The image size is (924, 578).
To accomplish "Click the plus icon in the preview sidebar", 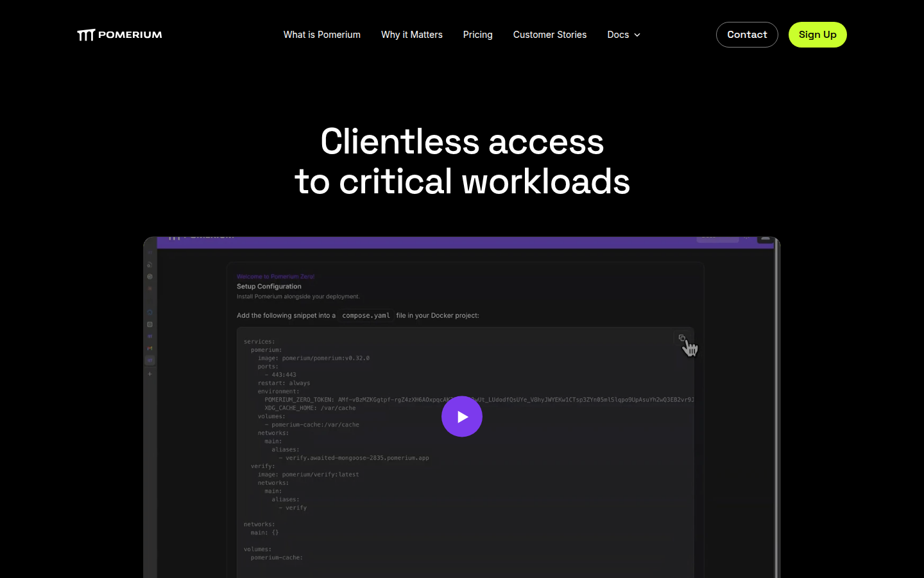I will click(x=150, y=374).
